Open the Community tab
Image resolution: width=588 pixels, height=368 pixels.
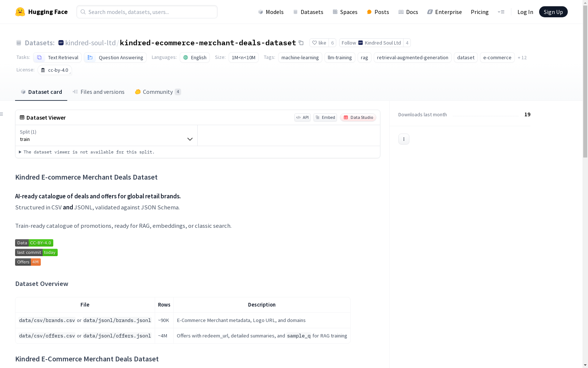pos(158,92)
